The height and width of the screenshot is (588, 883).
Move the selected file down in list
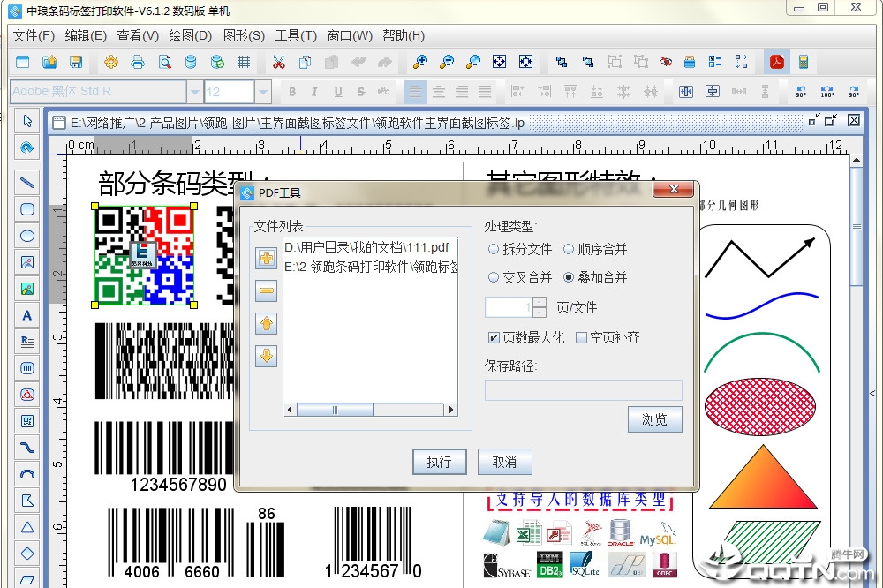(x=267, y=356)
